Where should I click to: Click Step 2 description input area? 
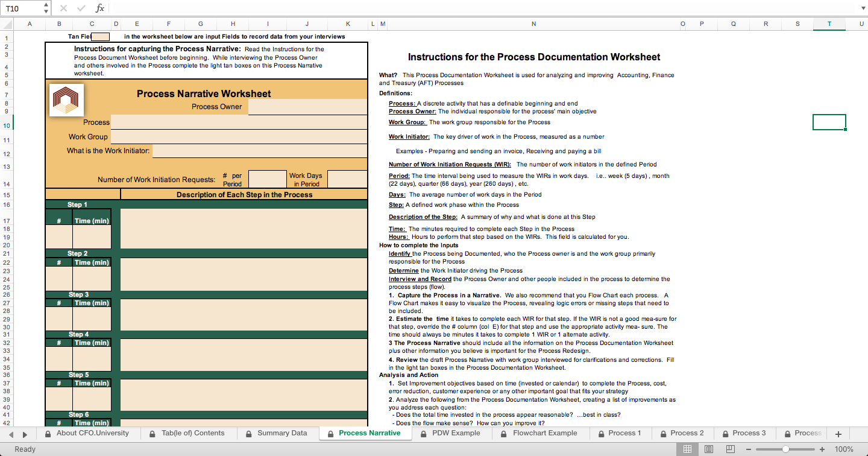[244, 274]
